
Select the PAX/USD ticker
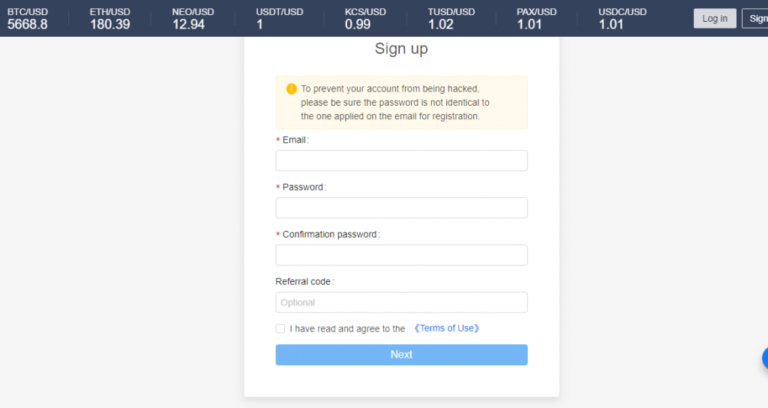pyautogui.click(x=536, y=19)
